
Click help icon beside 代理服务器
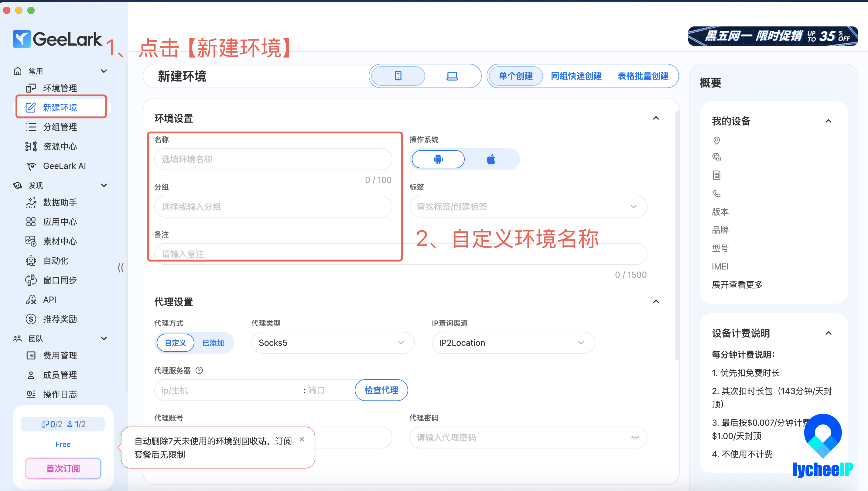[199, 370]
